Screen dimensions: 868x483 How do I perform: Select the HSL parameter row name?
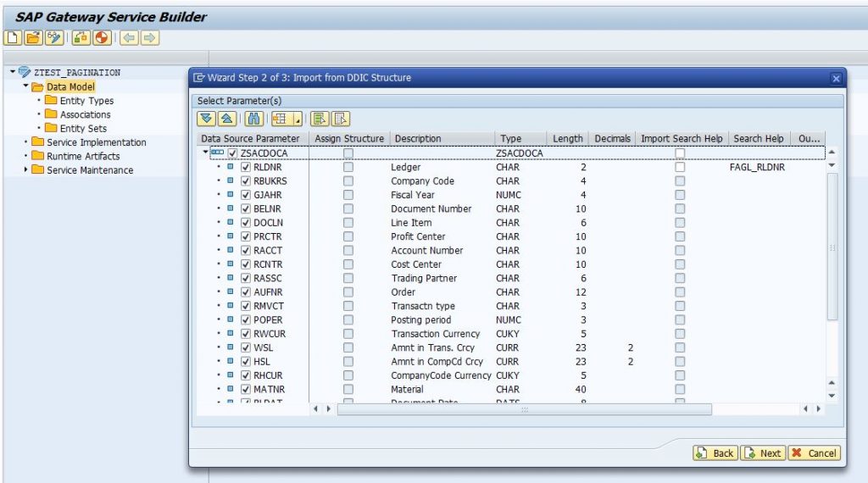pyautogui.click(x=262, y=361)
